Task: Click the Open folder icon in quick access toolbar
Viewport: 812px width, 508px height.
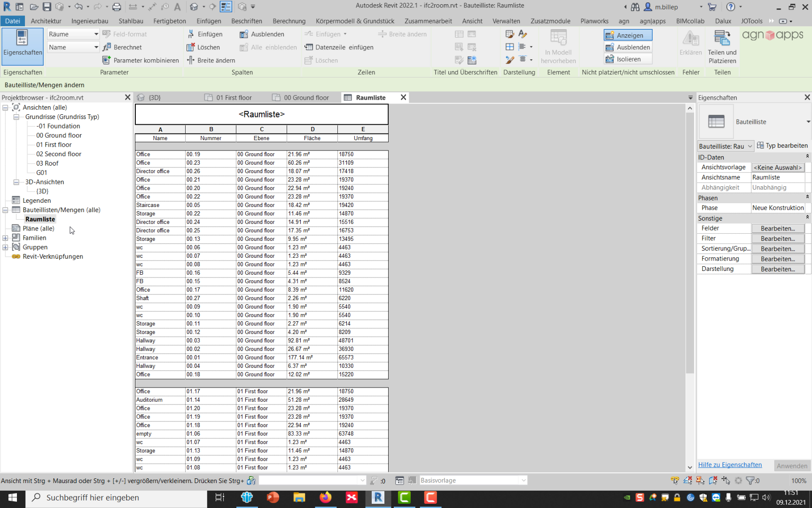Action: click(34, 7)
